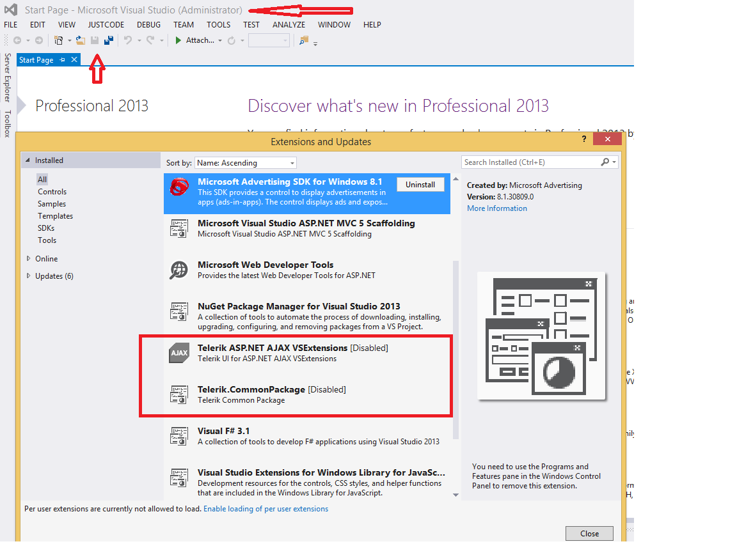The image size is (737, 560).
Task: Click the Redo toolbar icon
Action: (x=150, y=40)
